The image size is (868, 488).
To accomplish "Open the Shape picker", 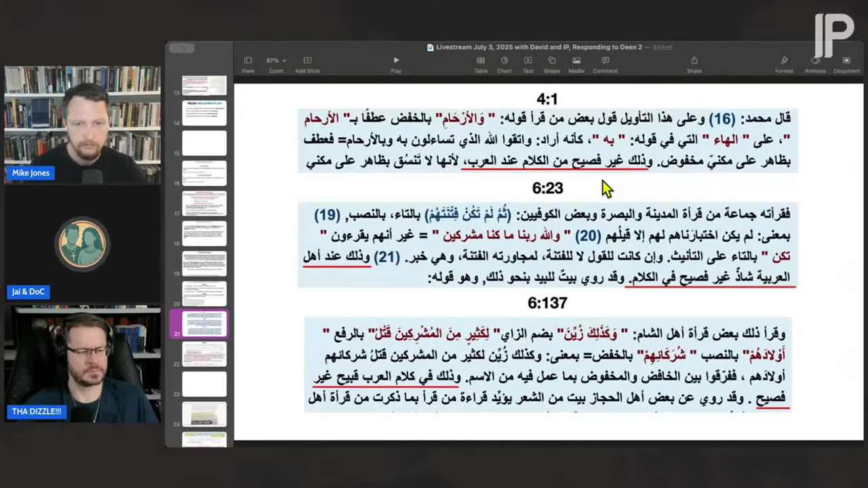I will [x=551, y=61].
